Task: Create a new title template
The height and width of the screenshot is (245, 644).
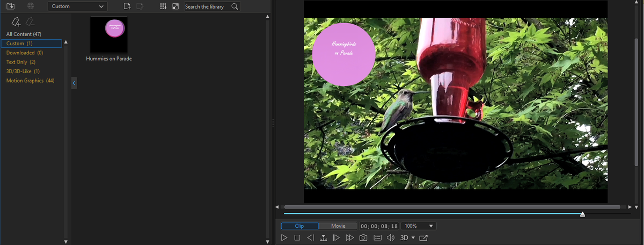Action: [127, 6]
